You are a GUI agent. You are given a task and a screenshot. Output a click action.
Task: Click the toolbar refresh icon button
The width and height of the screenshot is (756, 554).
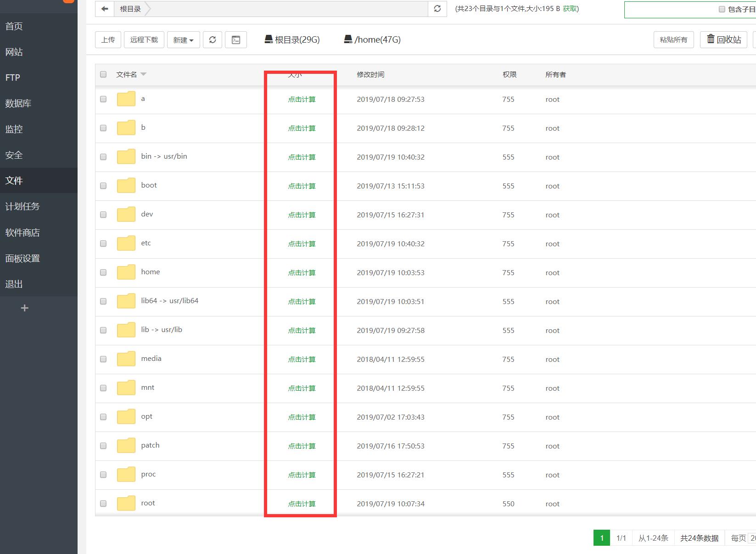pyautogui.click(x=213, y=40)
